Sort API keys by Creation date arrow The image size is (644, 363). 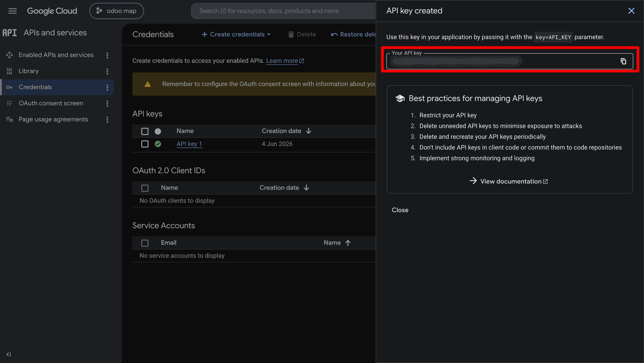pyautogui.click(x=309, y=131)
